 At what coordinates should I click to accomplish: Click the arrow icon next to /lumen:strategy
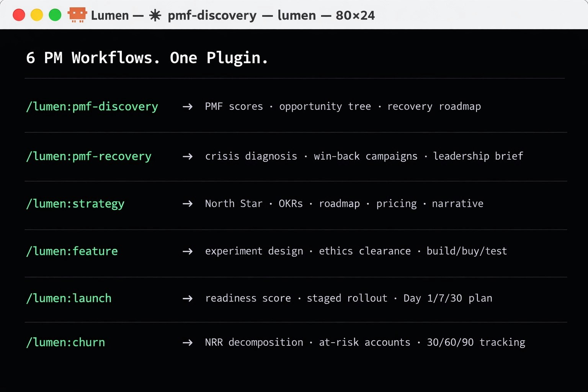click(187, 204)
